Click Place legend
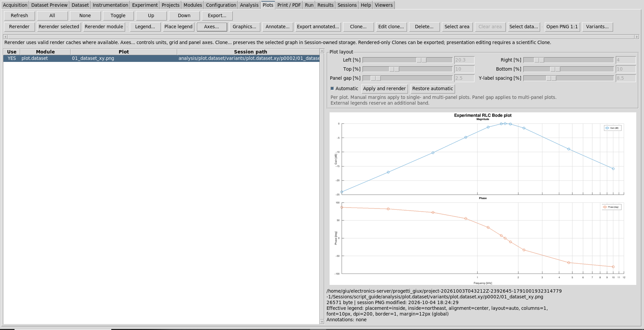The height and width of the screenshot is (330, 644). point(179,27)
